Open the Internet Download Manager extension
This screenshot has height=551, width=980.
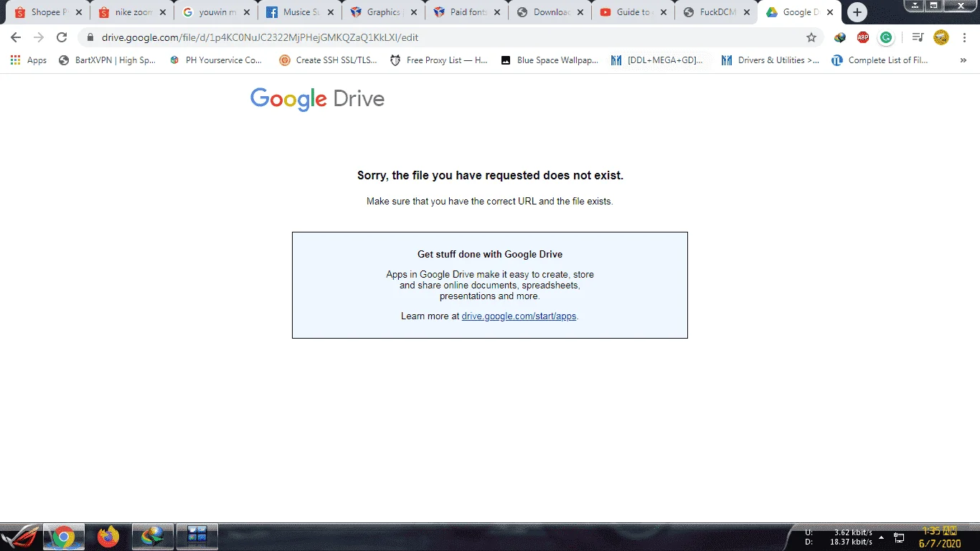(840, 37)
